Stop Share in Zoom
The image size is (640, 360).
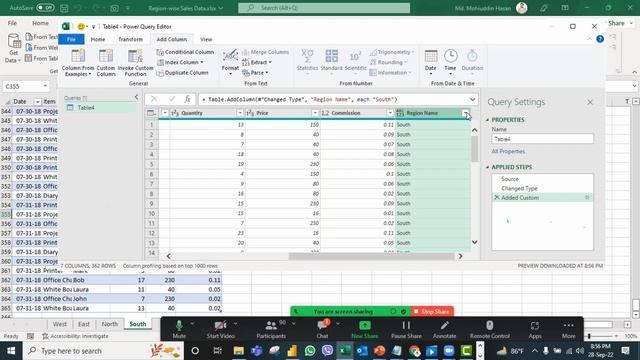432,311
